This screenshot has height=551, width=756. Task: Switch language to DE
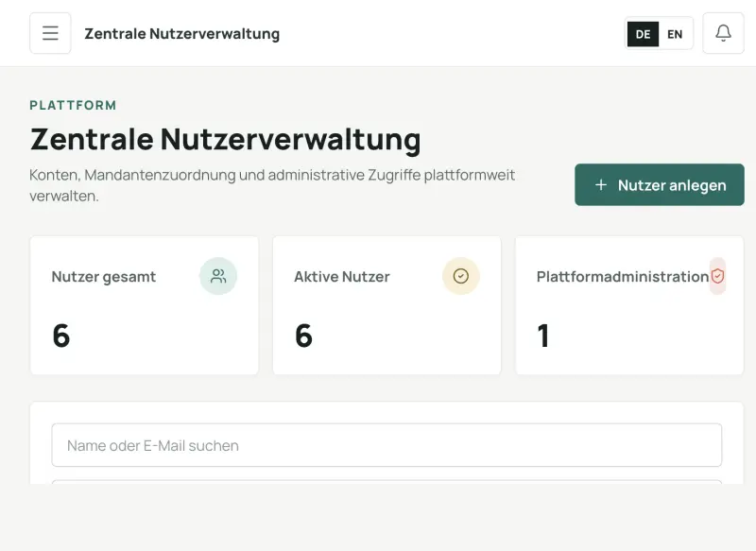click(643, 34)
